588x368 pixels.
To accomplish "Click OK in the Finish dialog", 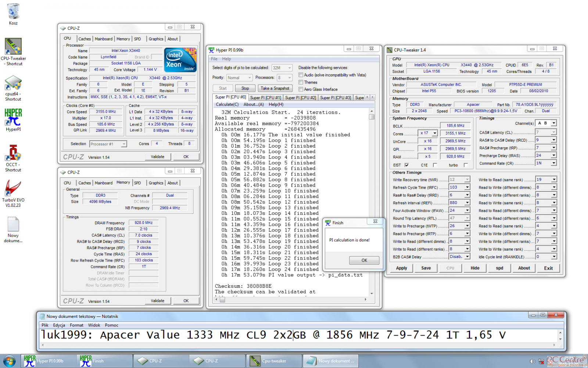I will (364, 260).
